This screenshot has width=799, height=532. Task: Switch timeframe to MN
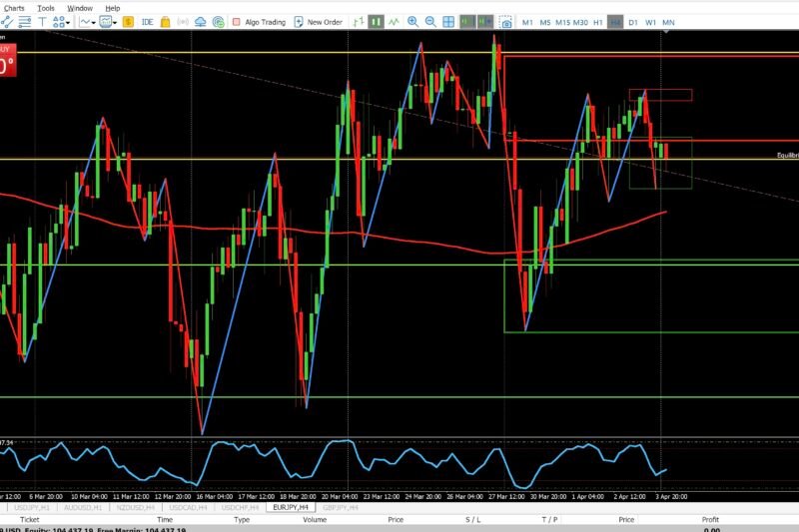[x=668, y=22]
